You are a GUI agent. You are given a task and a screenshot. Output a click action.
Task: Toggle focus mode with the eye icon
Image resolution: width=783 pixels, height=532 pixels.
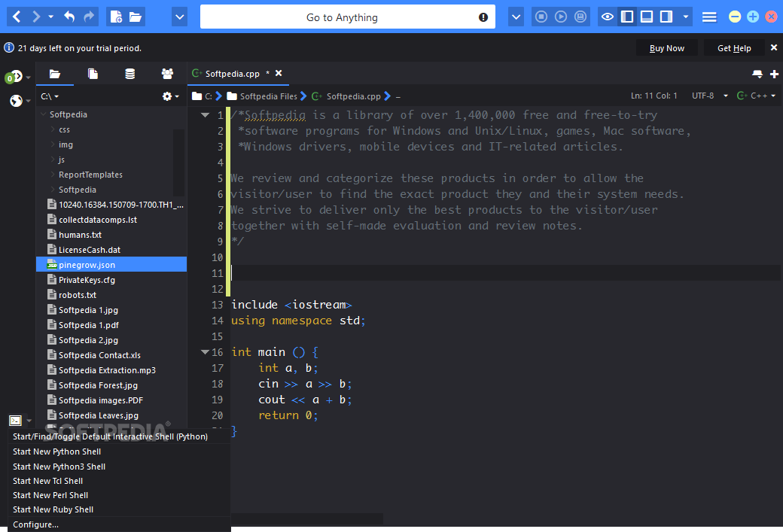[608, 17]
